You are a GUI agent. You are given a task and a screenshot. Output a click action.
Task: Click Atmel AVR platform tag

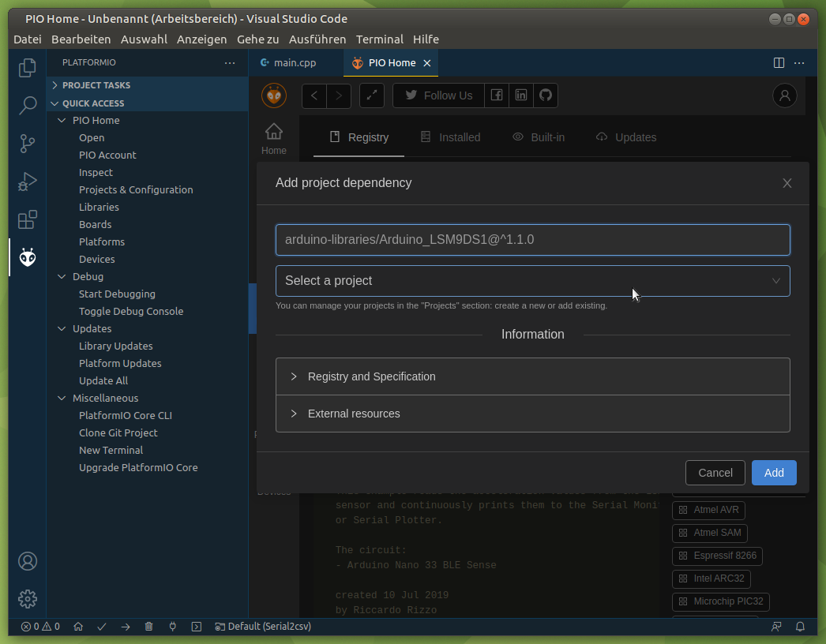pyautogui.click(x=708, y=511)
